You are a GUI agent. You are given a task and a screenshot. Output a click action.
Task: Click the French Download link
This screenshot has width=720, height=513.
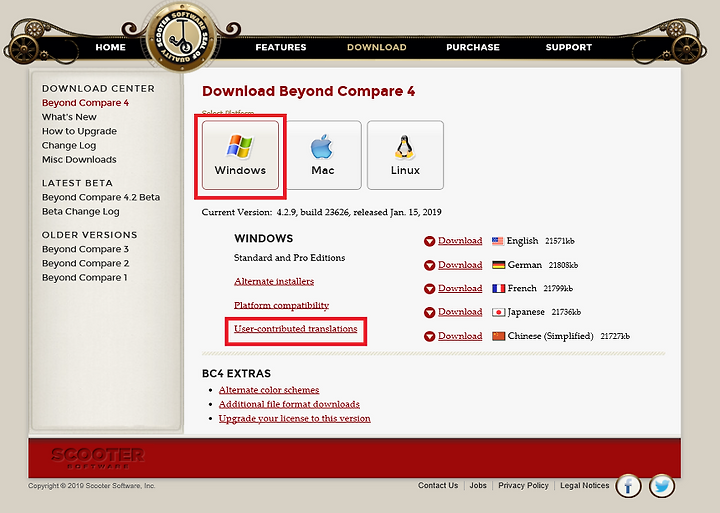coord(460,288)
